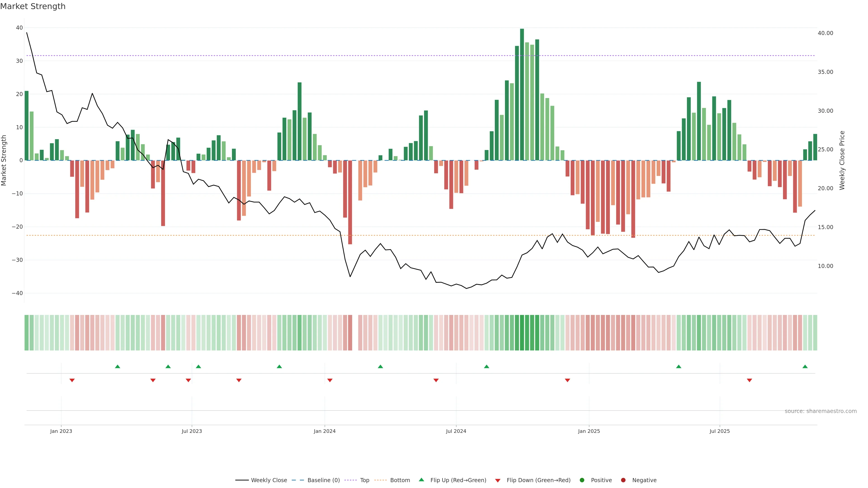Viewport: 868px width, 488px height.
Task: Click the source: sharemaestro.com text
Action: [x=821, y=411]
